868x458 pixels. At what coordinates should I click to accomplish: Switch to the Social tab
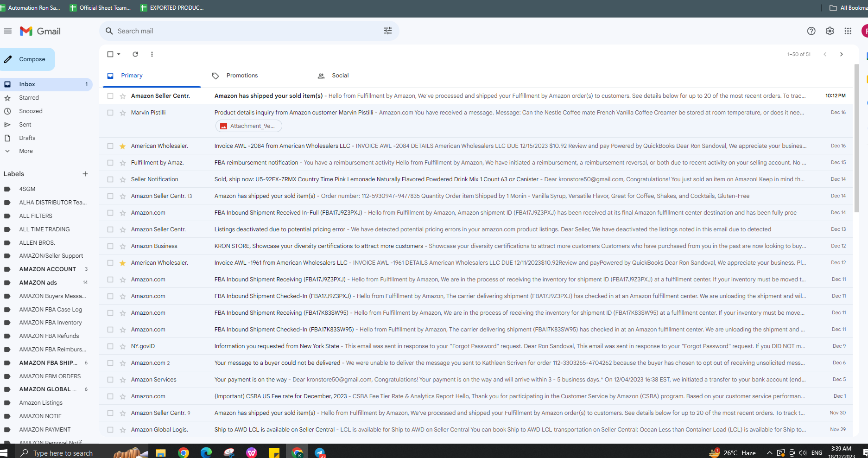click(x=359, y=76)
